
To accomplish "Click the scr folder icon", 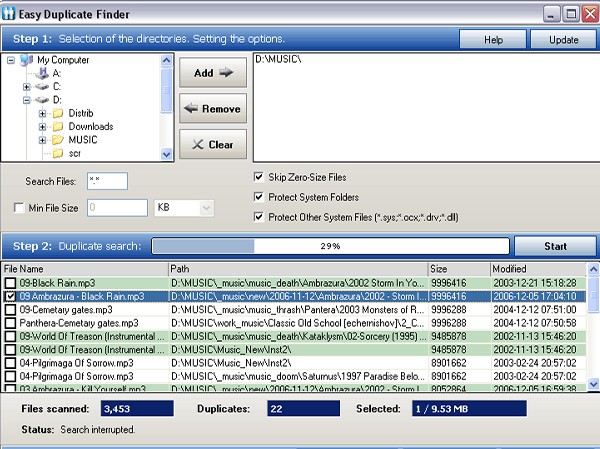I will [58, 153].
